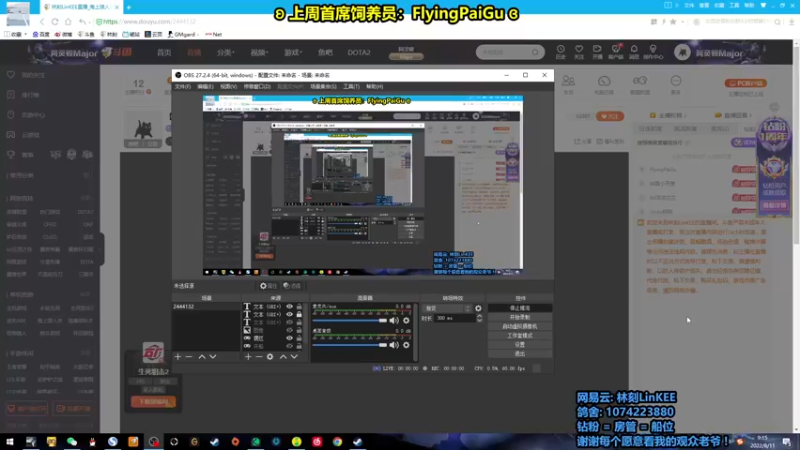
Task: Open the first mixer channel's gear settings
Action: click(406, 320)
